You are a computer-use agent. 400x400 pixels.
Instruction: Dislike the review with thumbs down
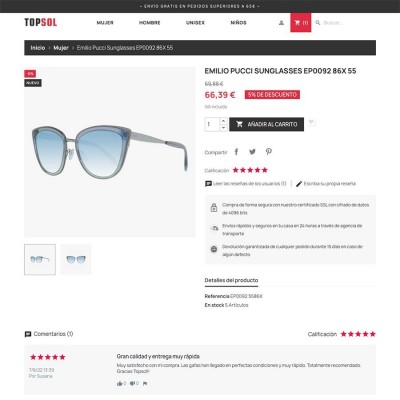point(132,384)
